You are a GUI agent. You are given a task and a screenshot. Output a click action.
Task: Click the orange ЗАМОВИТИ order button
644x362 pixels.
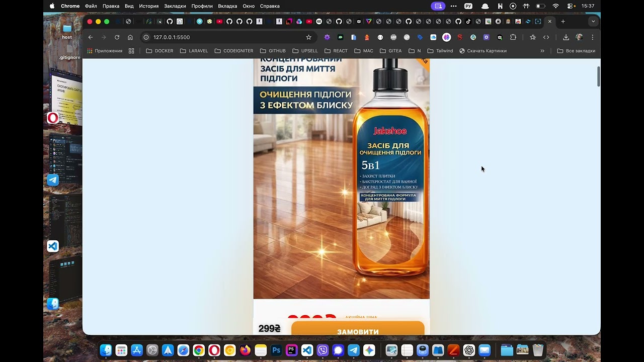(358, 328)
